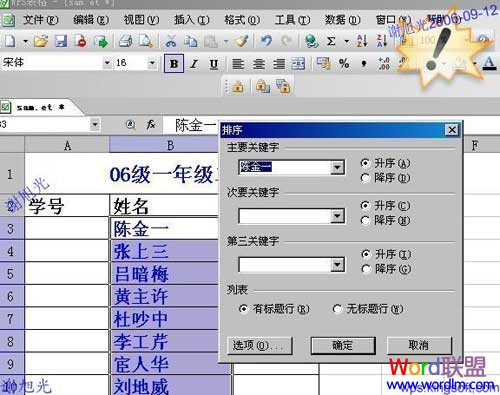Open the font size 18 dropdown
Image resolution: width=500 pixels, height=395 pixels.
tap(152, 63)
